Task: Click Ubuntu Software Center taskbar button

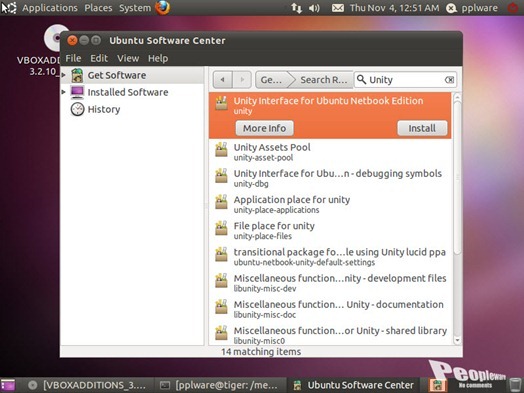Action: click(354, 385)
